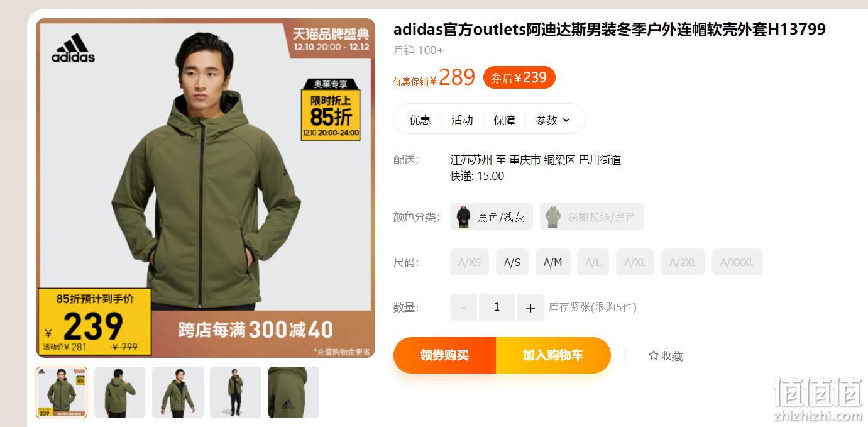Open the 保障 tab

(504, 119)
